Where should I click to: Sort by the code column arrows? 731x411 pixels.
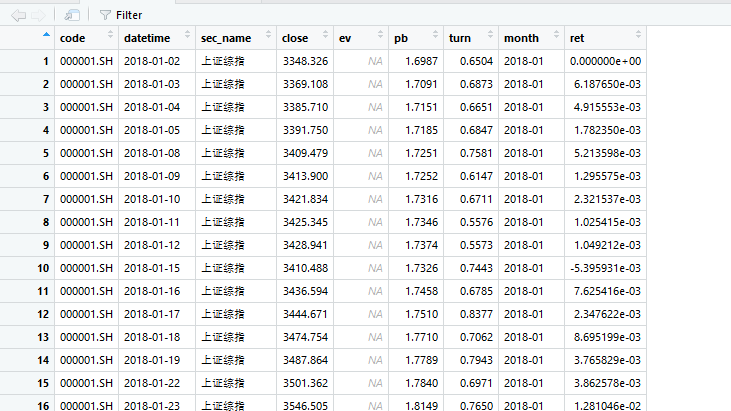(110, 38)
